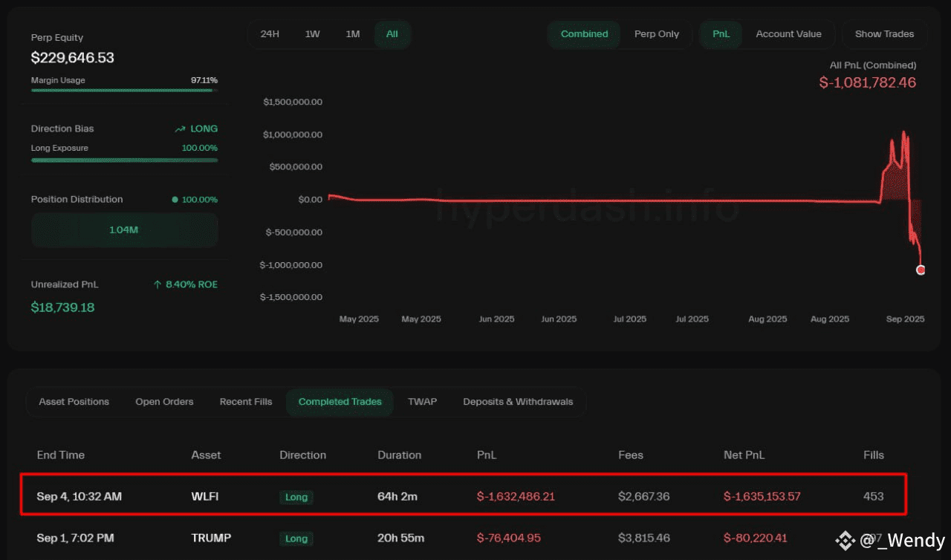Click the Binance logo watermark icon
The image size is (951, 560).
tap(845, 541)
